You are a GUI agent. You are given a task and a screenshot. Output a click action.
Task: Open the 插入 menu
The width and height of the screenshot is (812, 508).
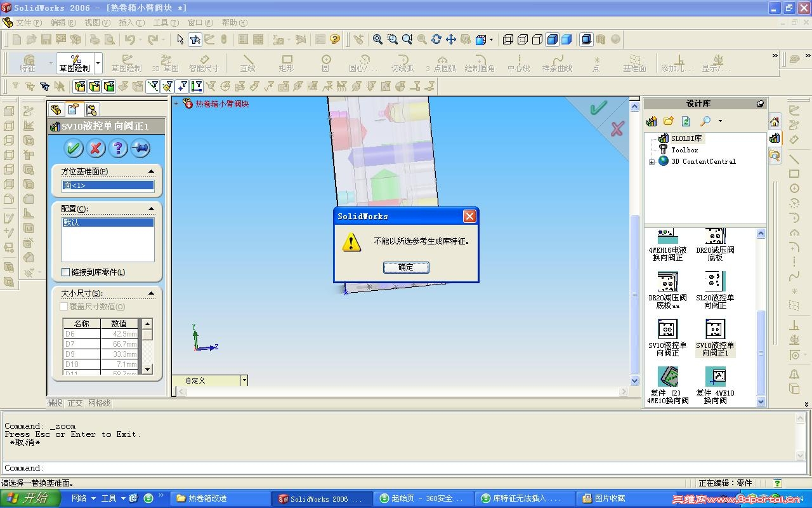[131, 23]
